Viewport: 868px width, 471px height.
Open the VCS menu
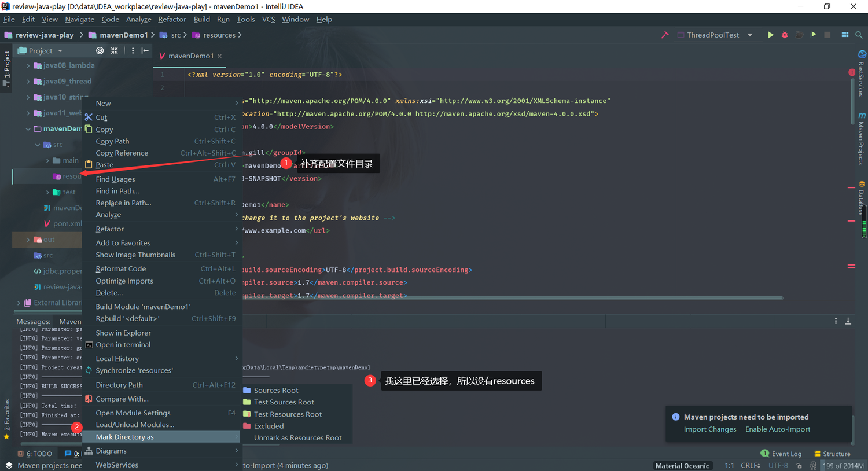(x=269, y=19)
